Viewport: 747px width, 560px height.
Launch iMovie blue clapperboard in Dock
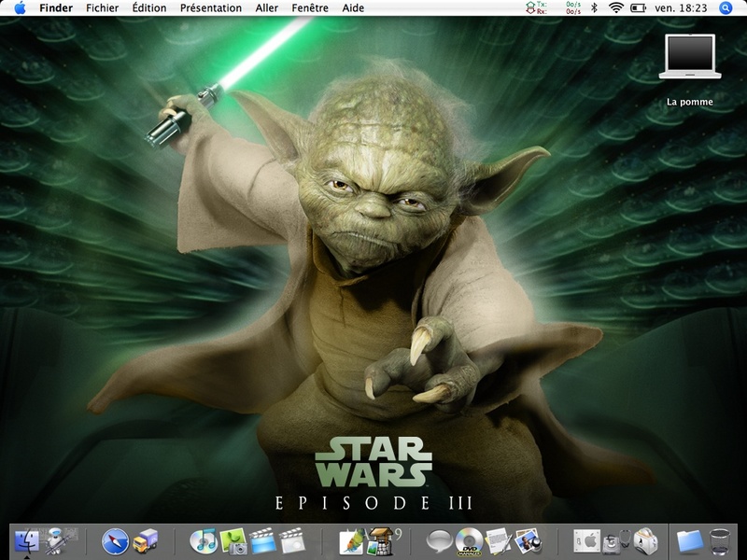click(263, 541)
